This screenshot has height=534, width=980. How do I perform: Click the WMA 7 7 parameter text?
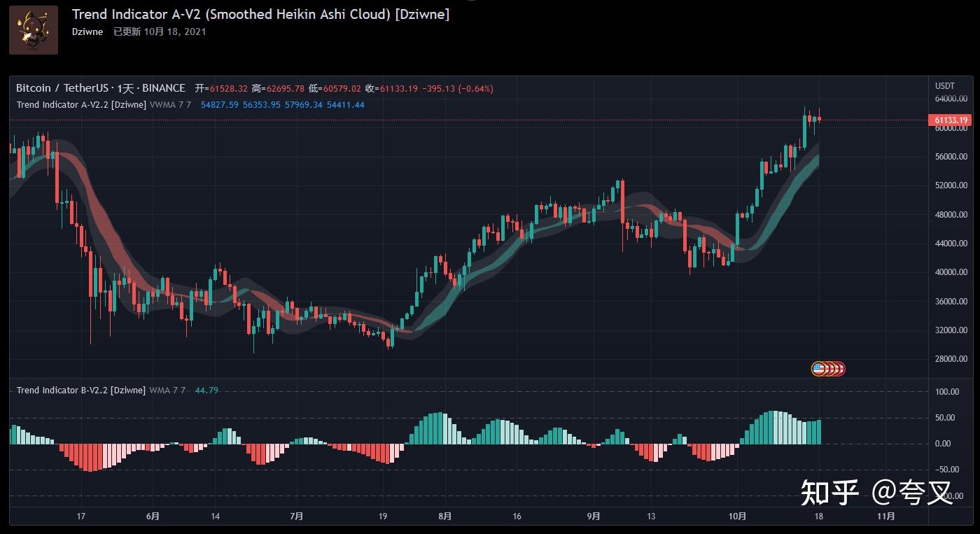pos(167,390)
